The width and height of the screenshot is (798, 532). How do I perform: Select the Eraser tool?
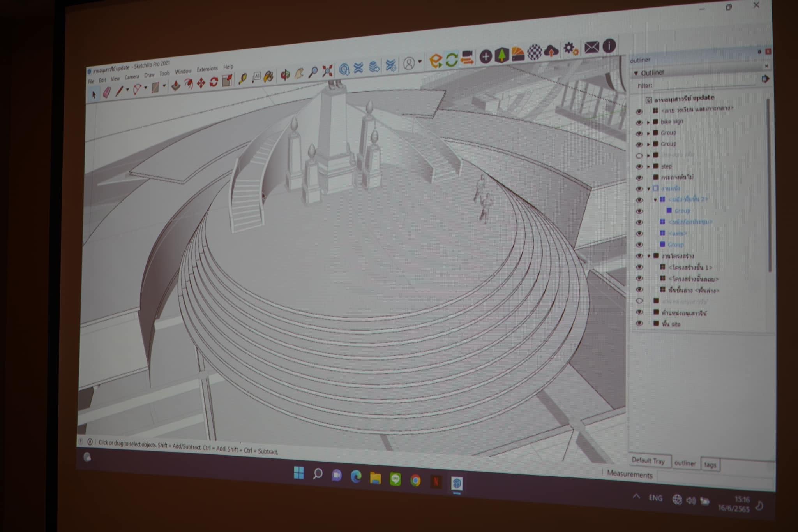(x=106, y=92)
